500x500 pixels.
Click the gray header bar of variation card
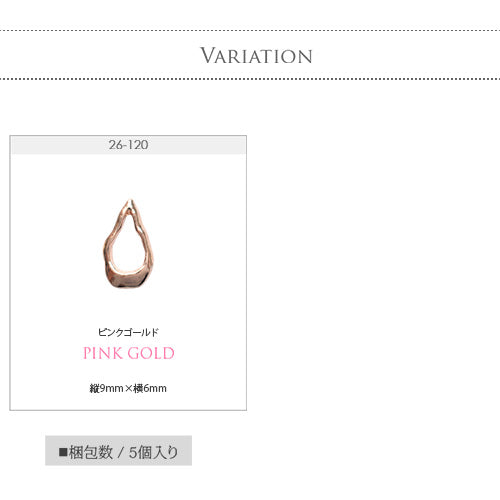point(128,145)
